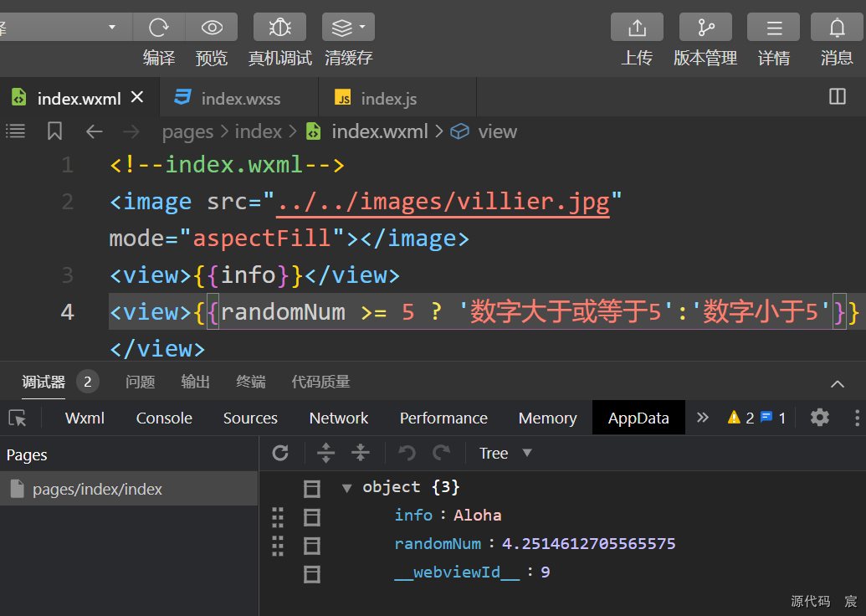Click the 源代码 status bar item
The width and height of the screenshot is (866, 616).
(x=810, y=601)
